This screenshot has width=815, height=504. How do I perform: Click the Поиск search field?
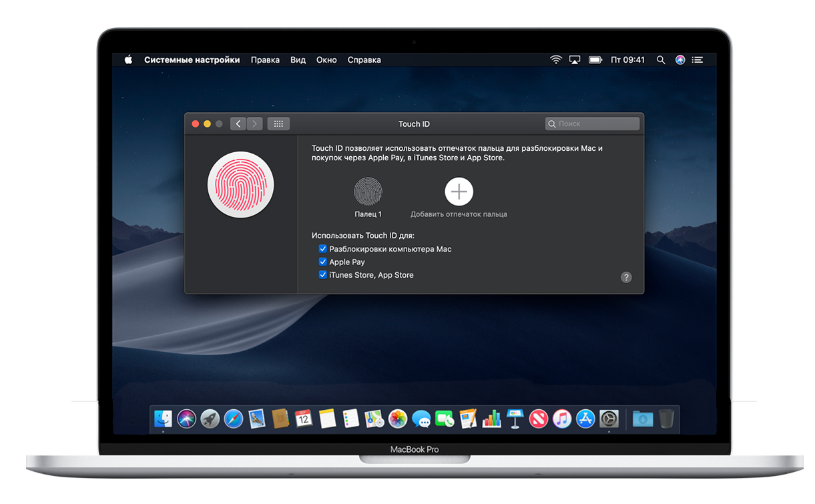592,123
